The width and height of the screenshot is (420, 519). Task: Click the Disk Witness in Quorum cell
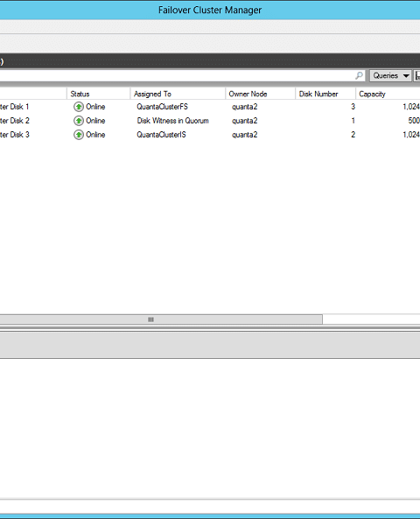(x=172, y=121)
